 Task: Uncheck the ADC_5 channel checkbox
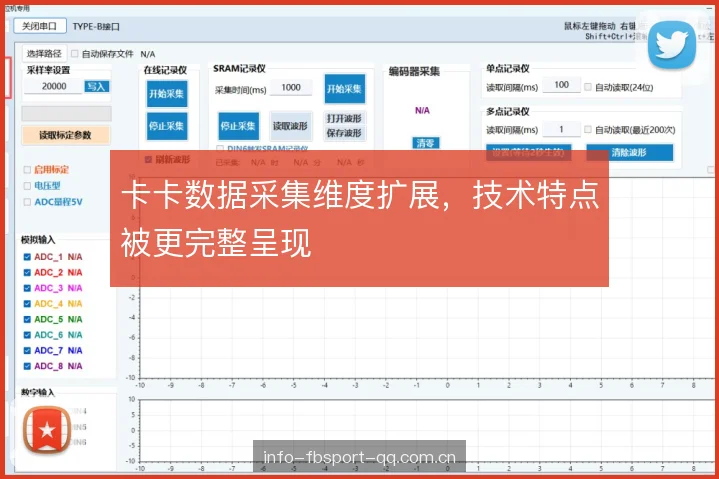click(x=27, y=319)
